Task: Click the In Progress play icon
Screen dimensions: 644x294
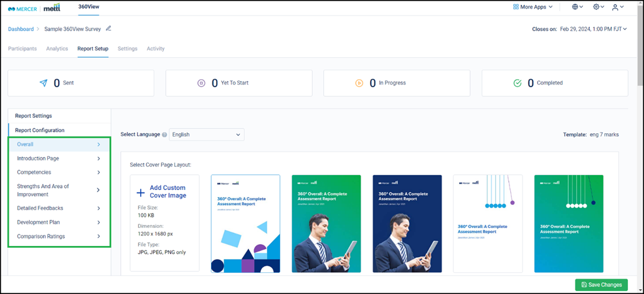Action: pyautogui.click(x=359, y=83)
